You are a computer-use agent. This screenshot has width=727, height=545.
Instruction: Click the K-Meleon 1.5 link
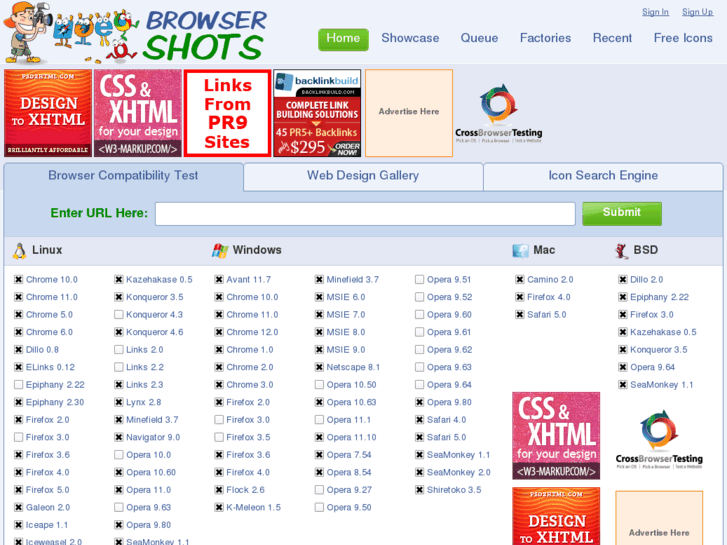(254, 507)
